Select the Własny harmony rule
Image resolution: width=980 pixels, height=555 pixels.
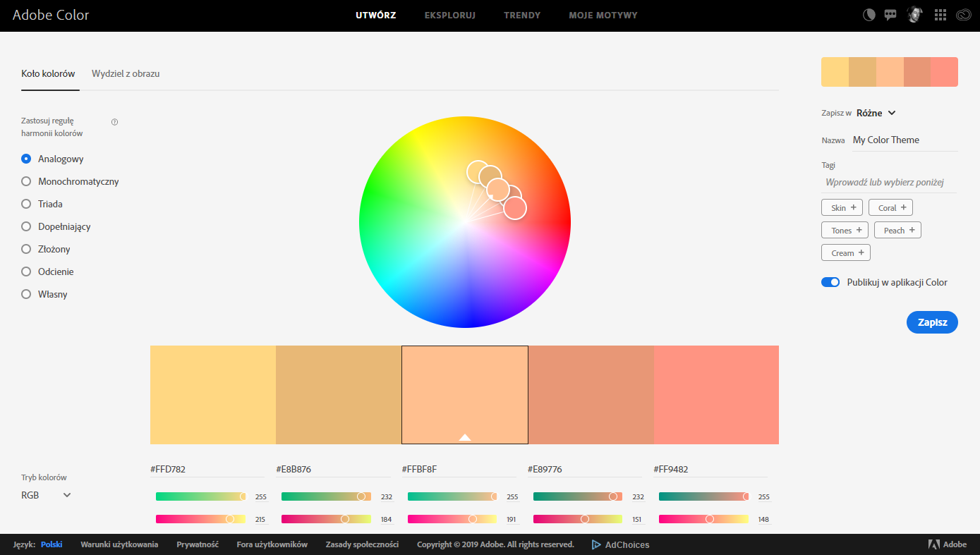(x=26, y=294)
